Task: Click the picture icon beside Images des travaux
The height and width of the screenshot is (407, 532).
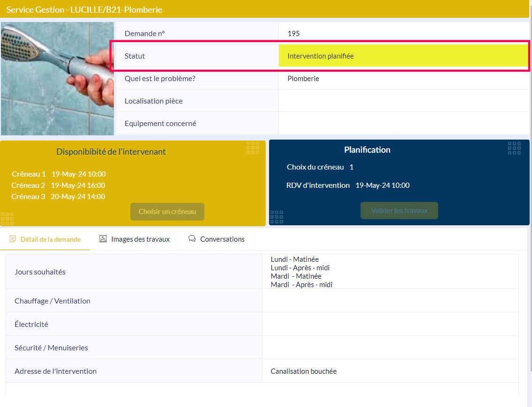Action: pos(103,239)
